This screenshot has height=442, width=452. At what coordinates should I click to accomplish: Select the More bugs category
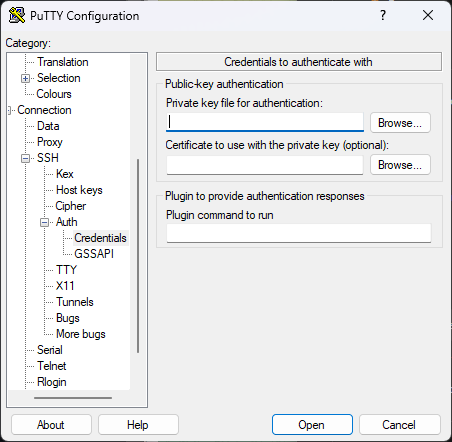point(81,334)
